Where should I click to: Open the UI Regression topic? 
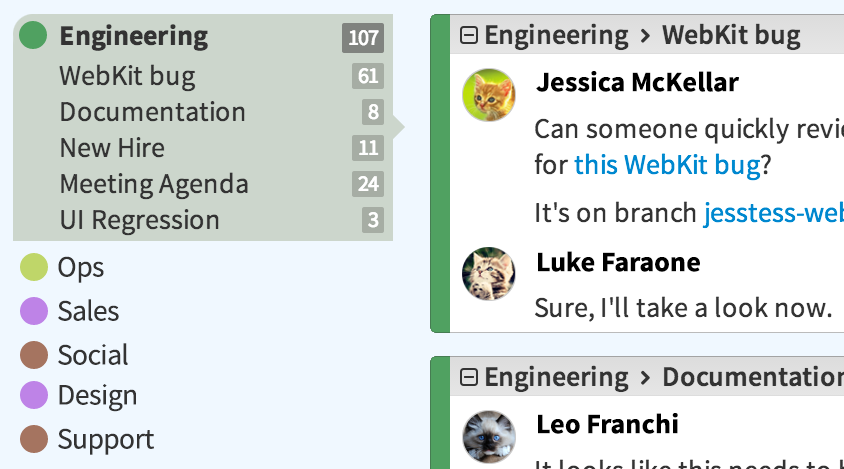coord(139,220)
